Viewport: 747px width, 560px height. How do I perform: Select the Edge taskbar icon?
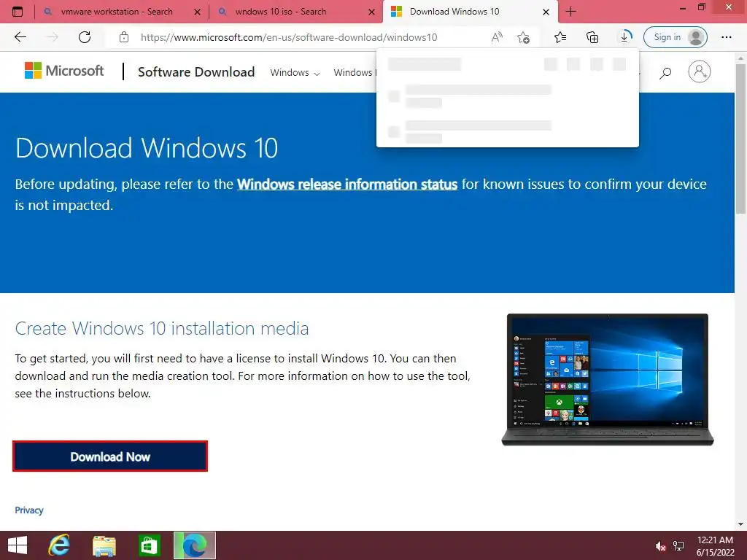[x=194, y=545]
